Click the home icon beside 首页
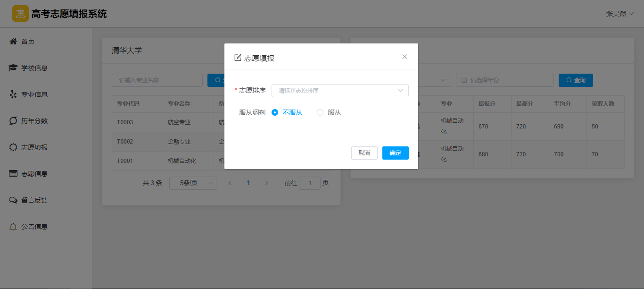The width and height of the screenshot is (644, 289). point(13,42)
